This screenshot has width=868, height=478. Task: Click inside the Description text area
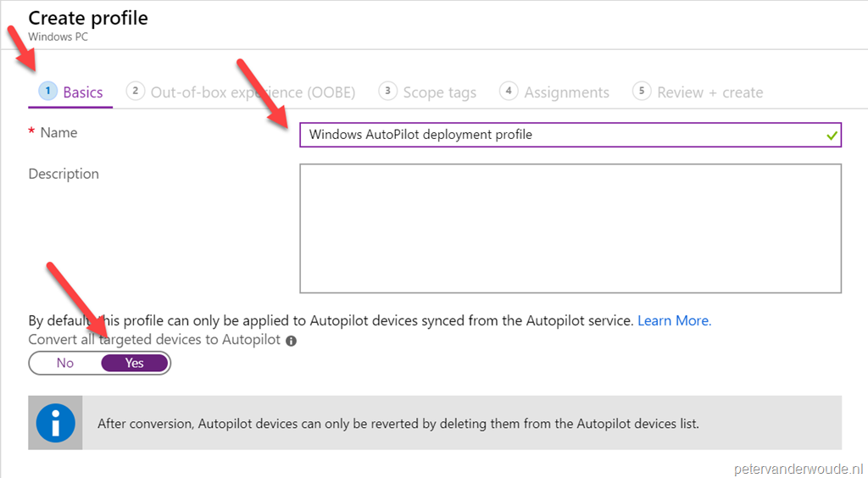point(570,228)
